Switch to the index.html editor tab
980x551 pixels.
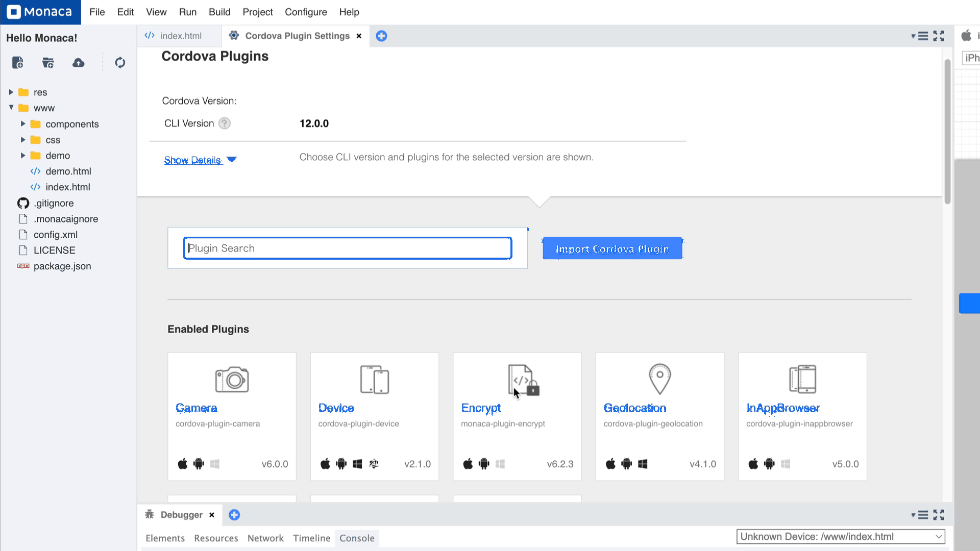click(179, 36)
